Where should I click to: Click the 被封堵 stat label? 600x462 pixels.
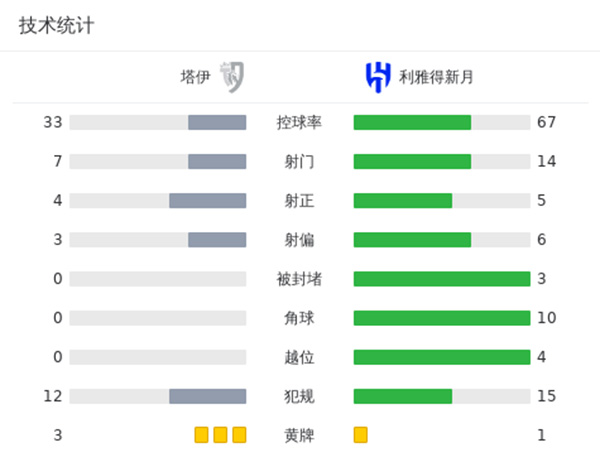point(299,279)
